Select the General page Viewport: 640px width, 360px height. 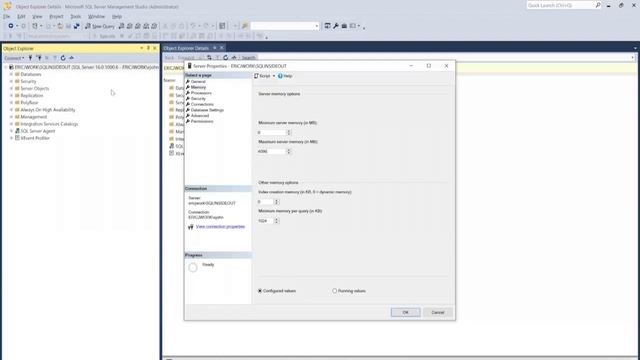198,82
